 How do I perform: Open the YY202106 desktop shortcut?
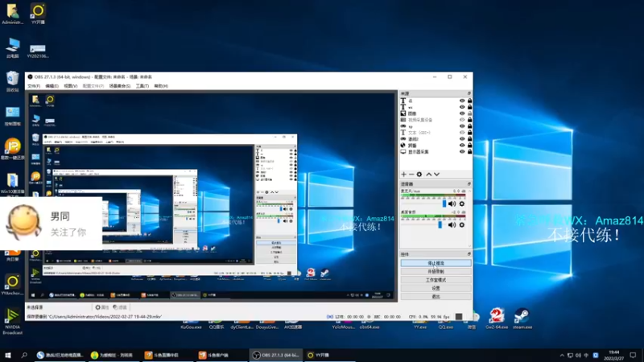coord(38,51)
